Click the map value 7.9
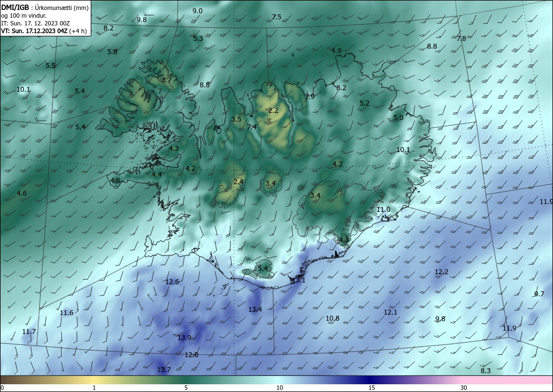Viewport: 553px width, 392px height. [x=310, y=97]
